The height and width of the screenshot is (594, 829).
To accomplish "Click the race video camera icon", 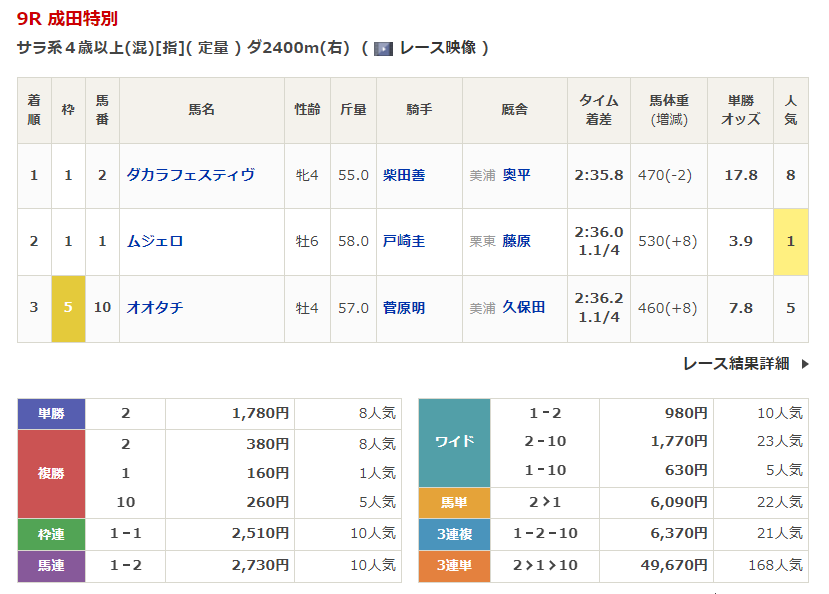I will click(x=383, y=48).
